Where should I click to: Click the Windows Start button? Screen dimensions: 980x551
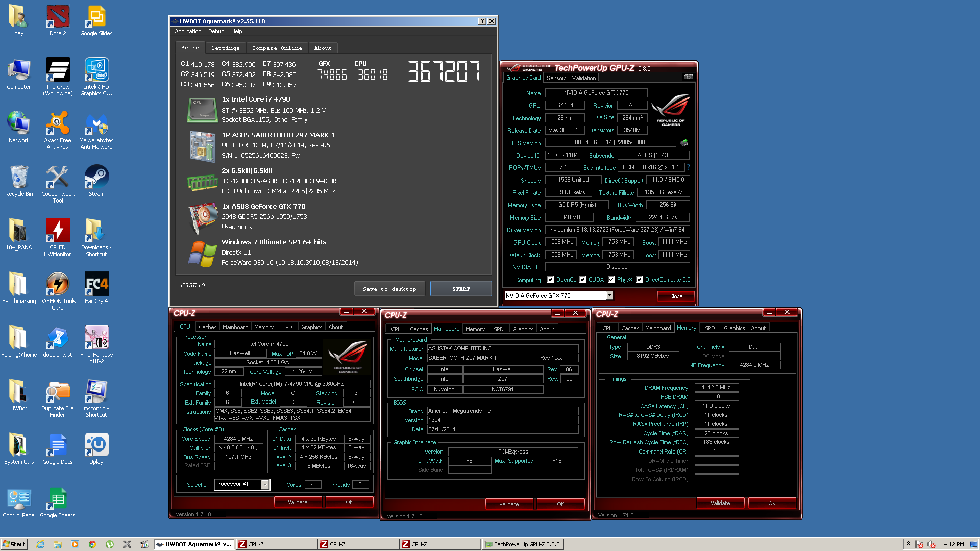14,544
